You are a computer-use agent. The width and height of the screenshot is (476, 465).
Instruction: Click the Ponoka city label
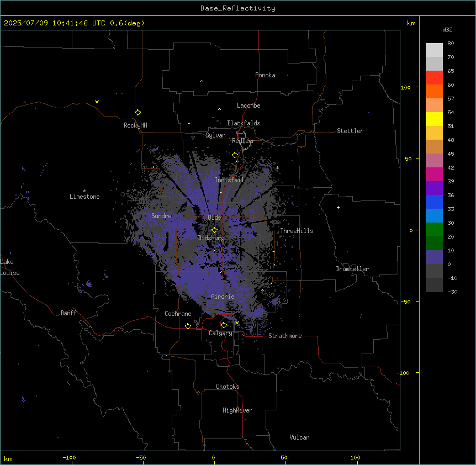tap(265, 75)
